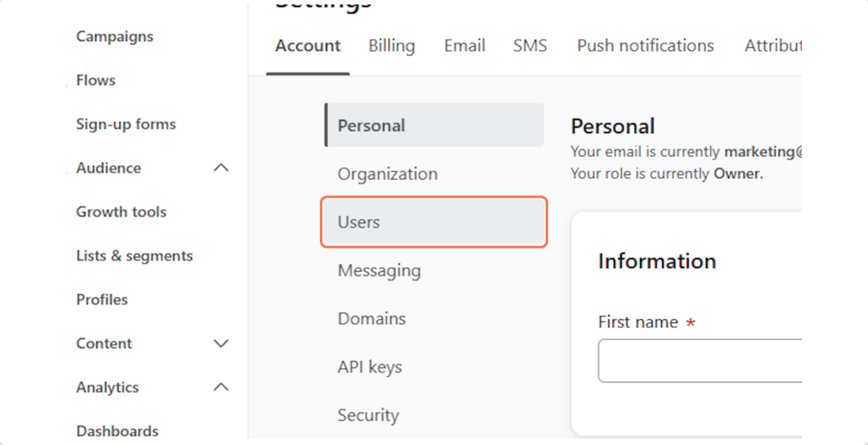Select the Push notifications tab
This screenshot has height=445, width=868.
645,46
